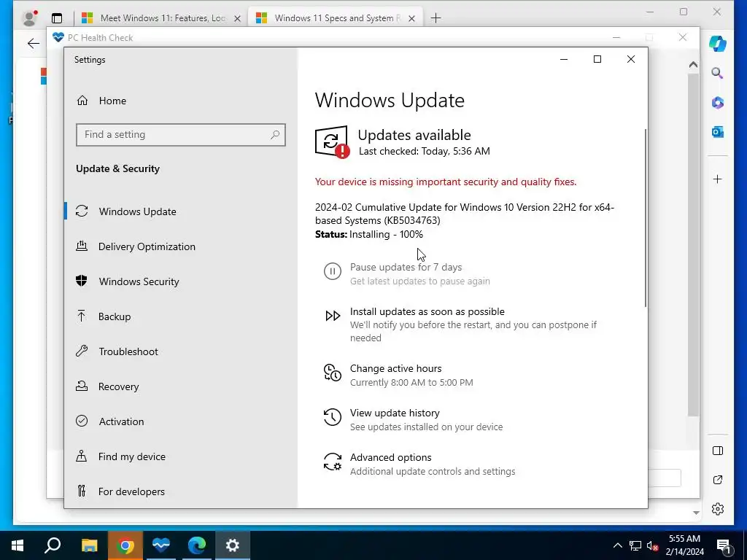747x560 pixels.
Task: Click the page scroll-up arrow in Edge
Action: [x=694, y=64]
